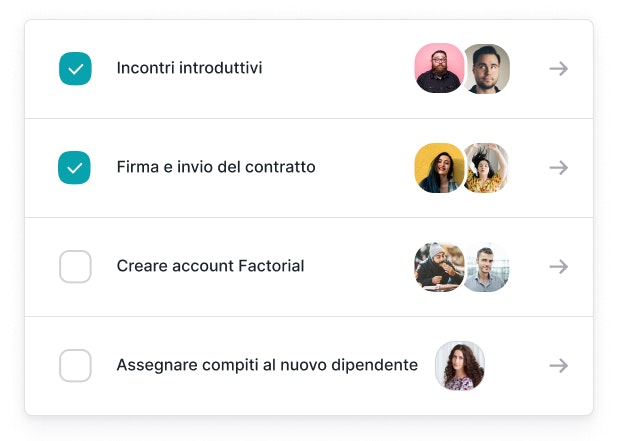Check the Creare account Factorial checkbox
This screenshot has height=441, width=618.
(75, 267)
